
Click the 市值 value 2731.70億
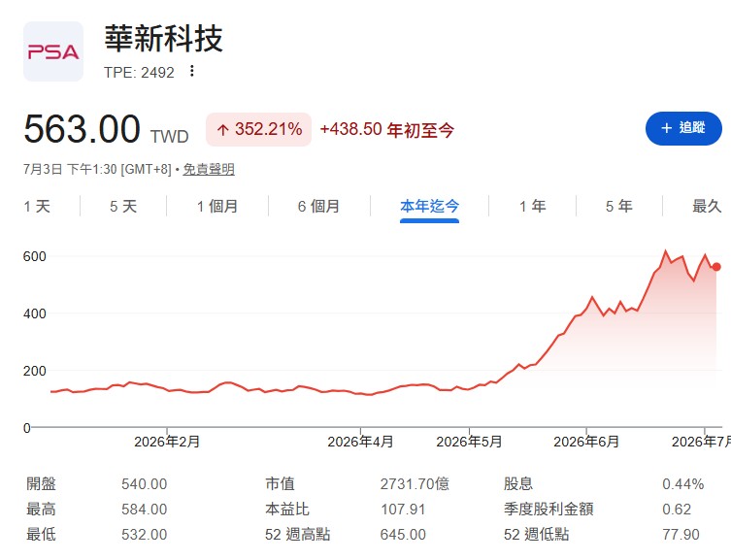(415, 484)
